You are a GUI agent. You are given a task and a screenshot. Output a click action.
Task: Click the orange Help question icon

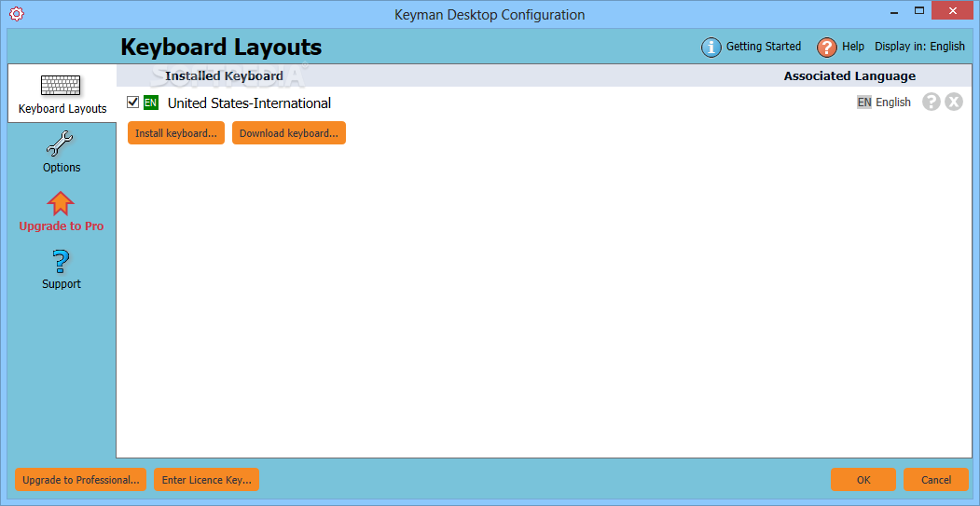[827, 47]
